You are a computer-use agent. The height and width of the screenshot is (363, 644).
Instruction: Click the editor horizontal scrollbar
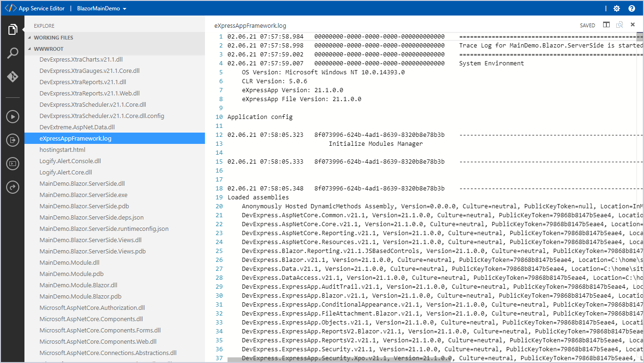(340, 359)
